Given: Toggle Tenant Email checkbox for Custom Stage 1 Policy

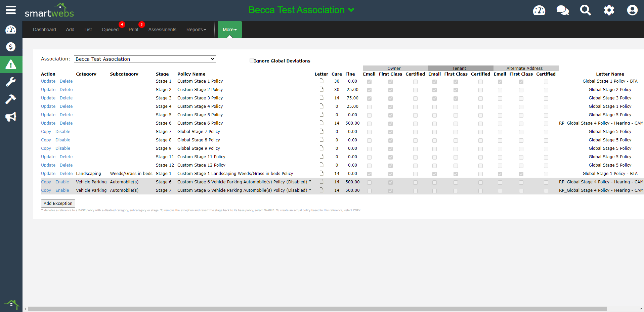Looking at the screenshot, I should (434, 82).
